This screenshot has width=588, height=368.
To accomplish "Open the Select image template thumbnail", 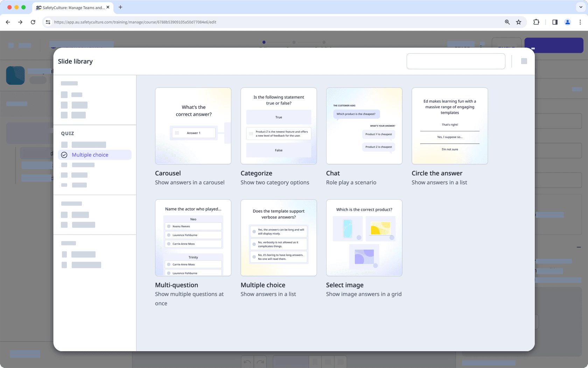I will (x=364, y=237).
